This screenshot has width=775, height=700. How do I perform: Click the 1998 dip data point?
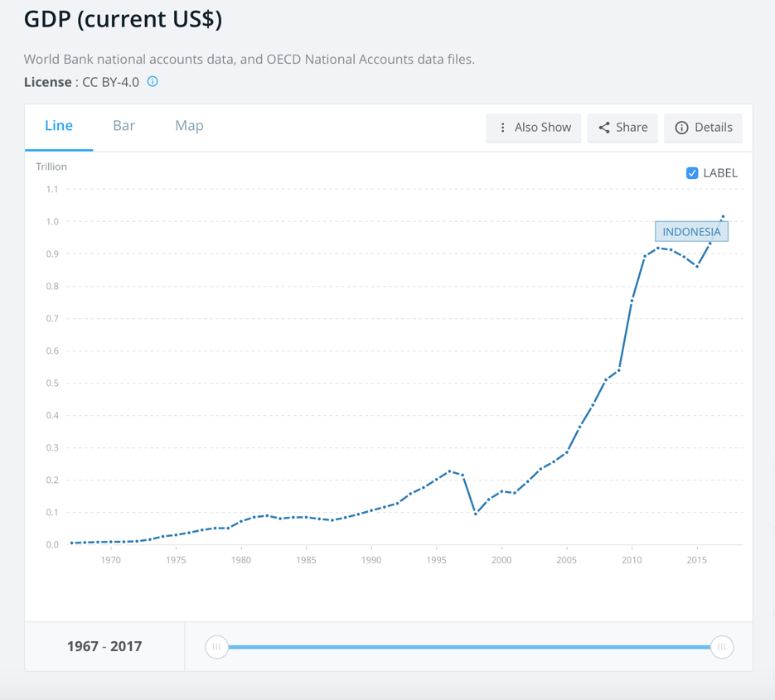click(x=476, y=514)
